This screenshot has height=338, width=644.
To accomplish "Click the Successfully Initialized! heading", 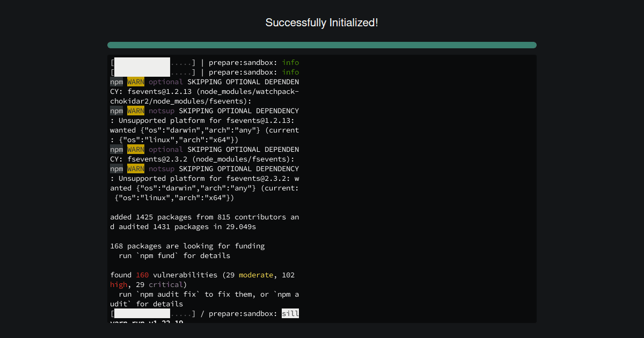I will [x=322, y=23].
